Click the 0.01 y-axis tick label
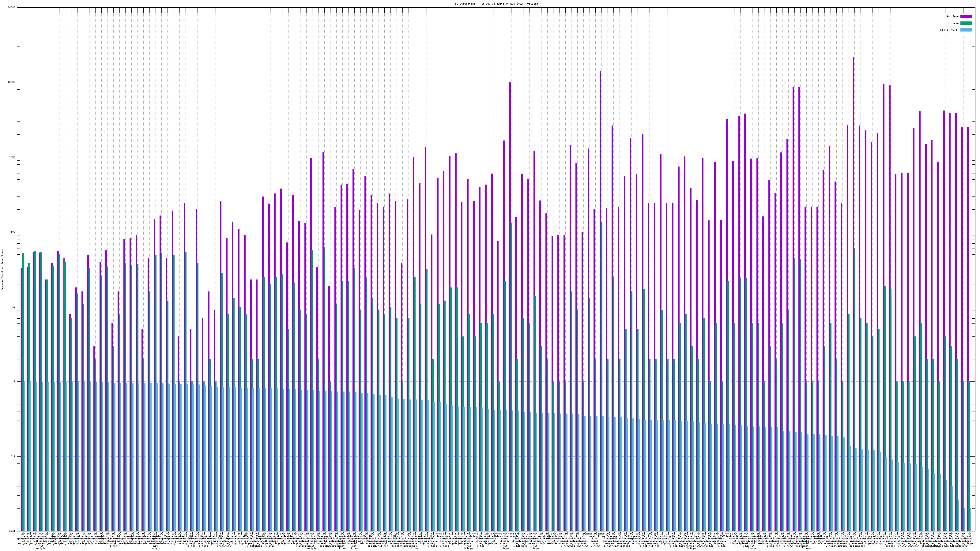The width and height of the screenshot is (980, 551). pos(13,531)
